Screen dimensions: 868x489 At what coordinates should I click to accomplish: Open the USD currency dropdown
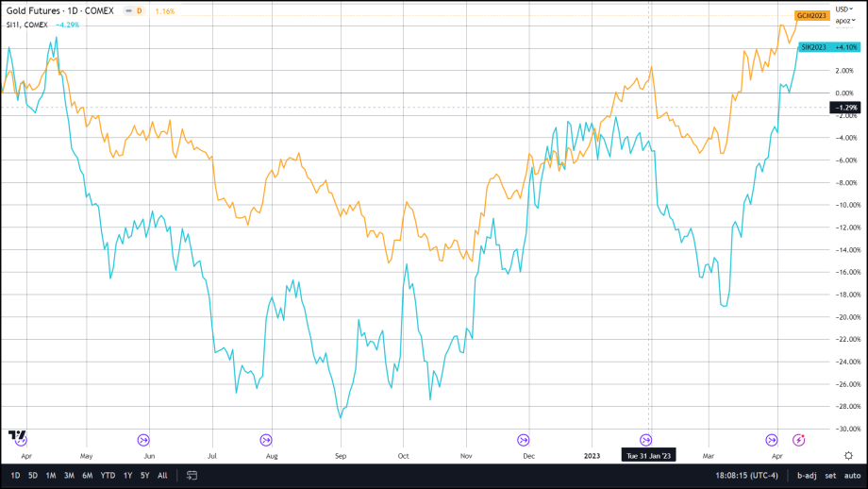coord(842,9)
